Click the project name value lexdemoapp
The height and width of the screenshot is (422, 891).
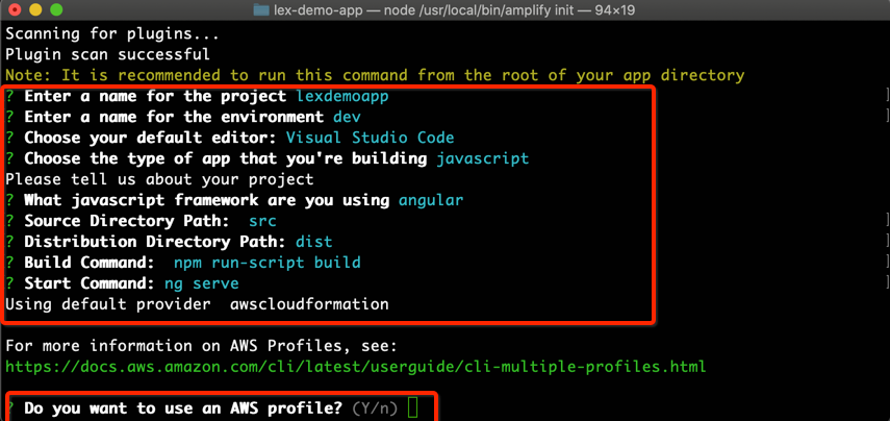[x=343, y=97]
